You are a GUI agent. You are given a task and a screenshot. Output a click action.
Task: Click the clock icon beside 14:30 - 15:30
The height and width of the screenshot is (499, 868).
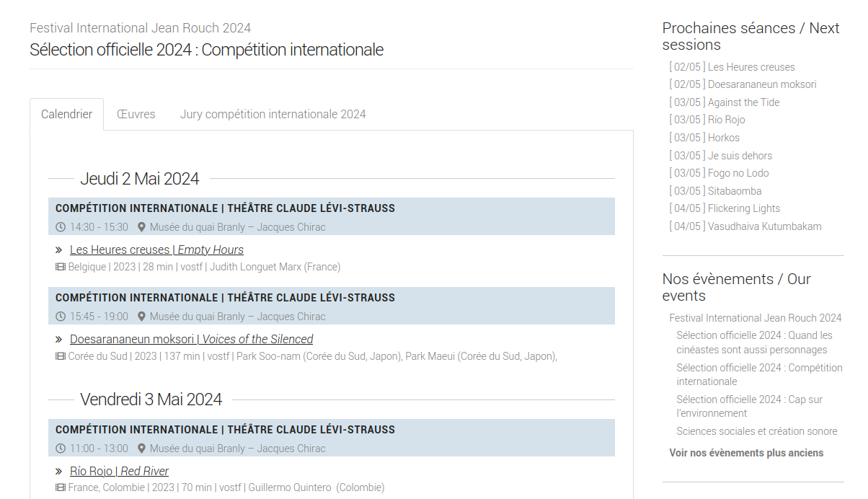coord(61,227)
